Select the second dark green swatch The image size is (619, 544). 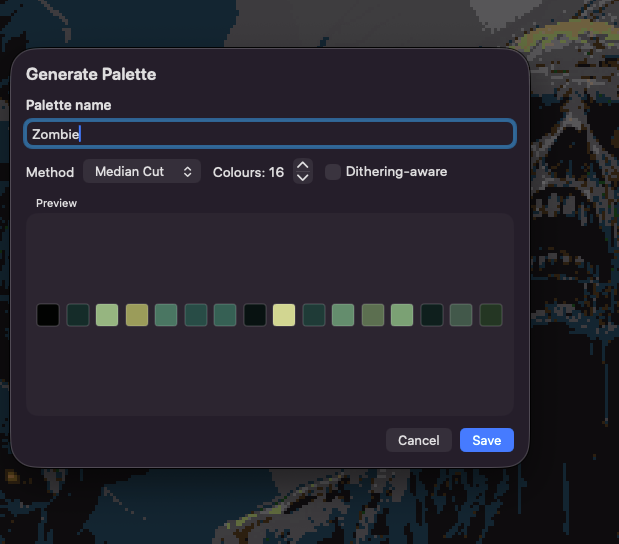pyautogui.click(x=78, y=315)
